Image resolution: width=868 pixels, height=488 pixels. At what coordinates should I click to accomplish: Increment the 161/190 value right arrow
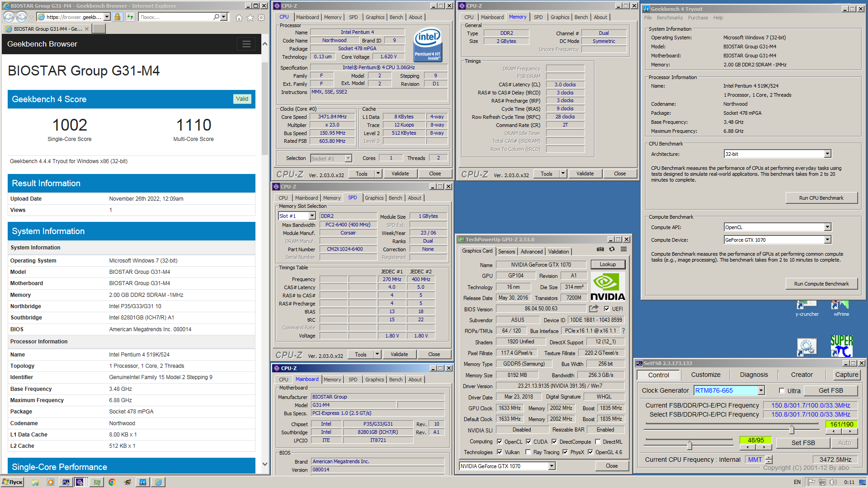849,431
